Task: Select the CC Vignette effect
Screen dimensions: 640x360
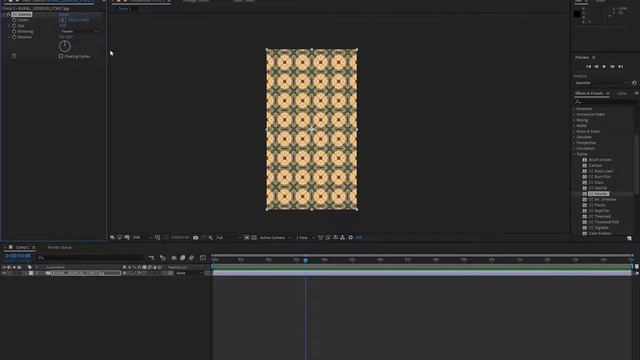Action: (598, 228)
